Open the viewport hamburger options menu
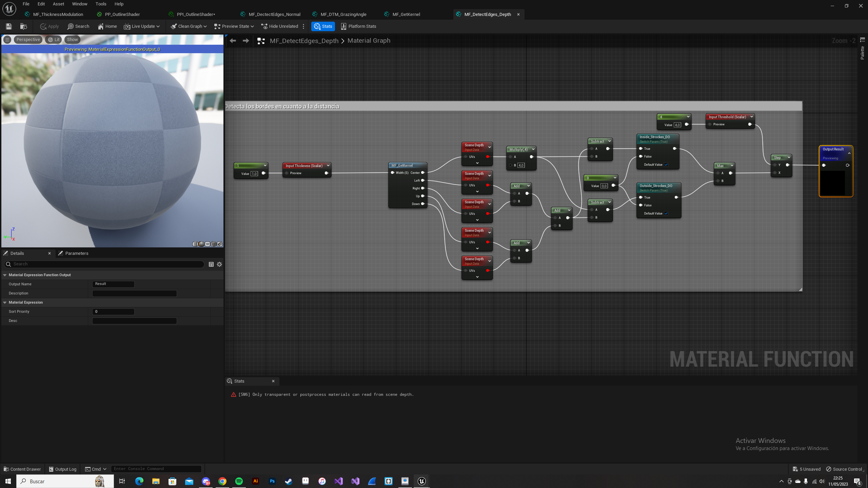 tap(7, 40)
